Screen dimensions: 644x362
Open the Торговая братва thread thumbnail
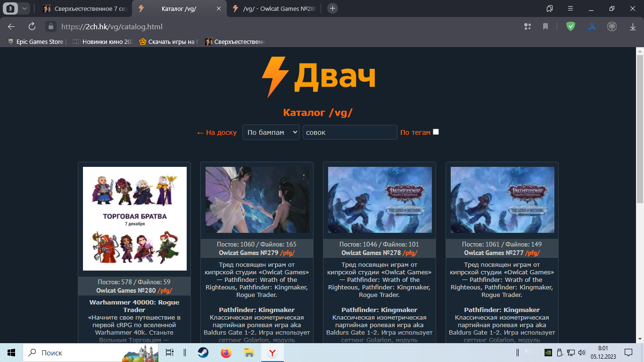pyautogui.click(x=135, y=219)
